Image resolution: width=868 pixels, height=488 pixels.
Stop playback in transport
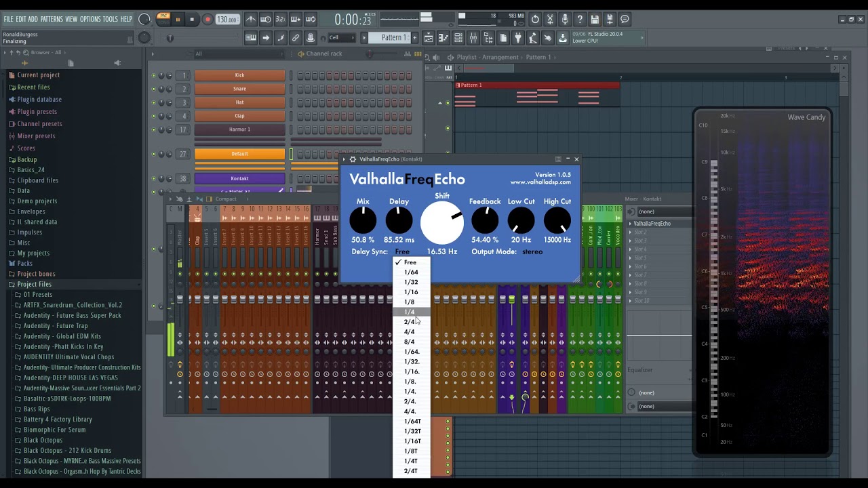[x=192, y=20]
